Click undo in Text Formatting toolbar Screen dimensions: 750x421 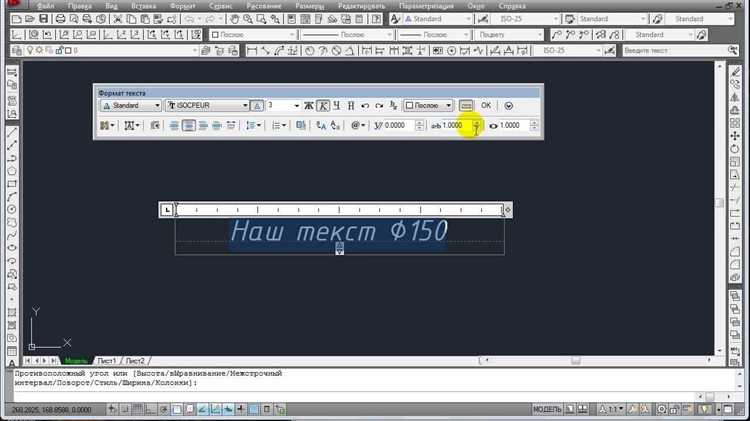pos(365,106)
